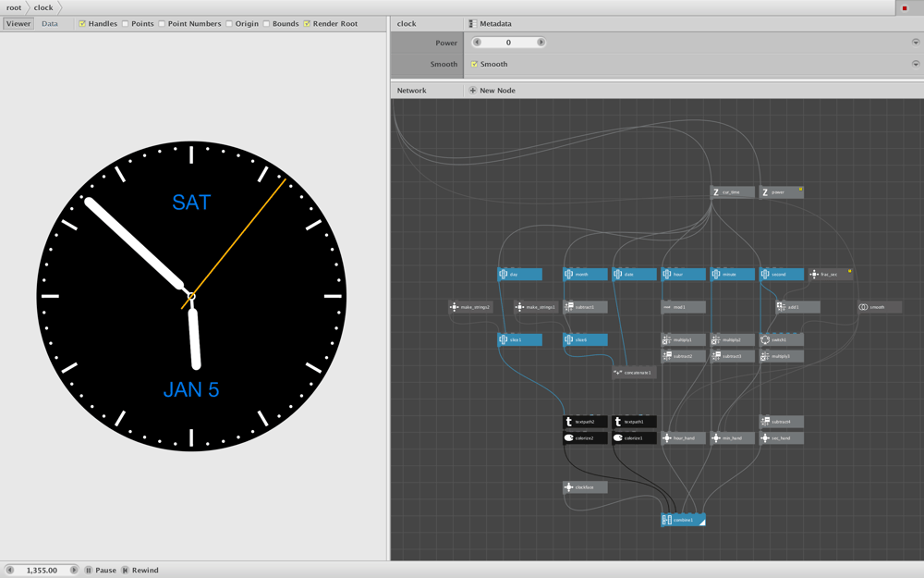Uncheck the Smooth parameter checkbox
The height and width of the screenshot is (578, 924).
(474, 64)
